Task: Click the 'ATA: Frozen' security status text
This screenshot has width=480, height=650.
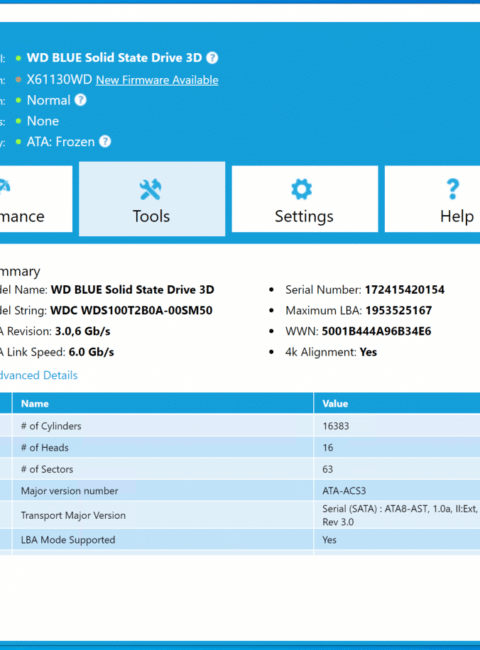Action: pos(61,142)
